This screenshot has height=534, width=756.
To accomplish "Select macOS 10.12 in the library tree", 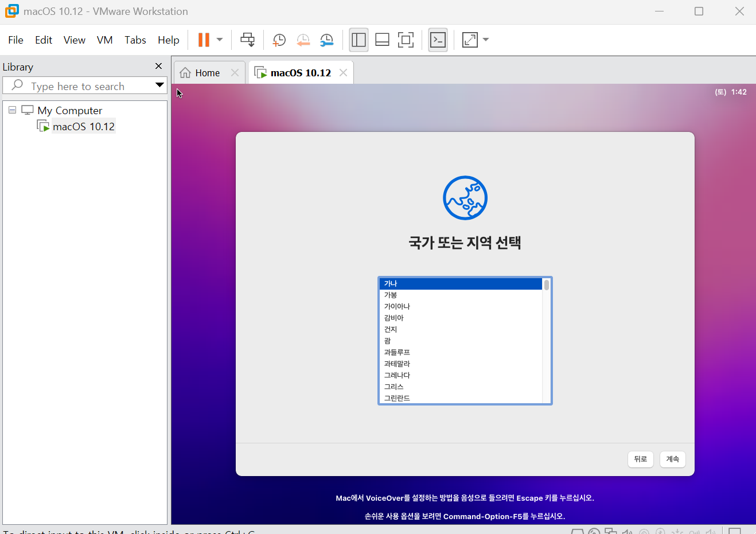I will click(84, 126).
